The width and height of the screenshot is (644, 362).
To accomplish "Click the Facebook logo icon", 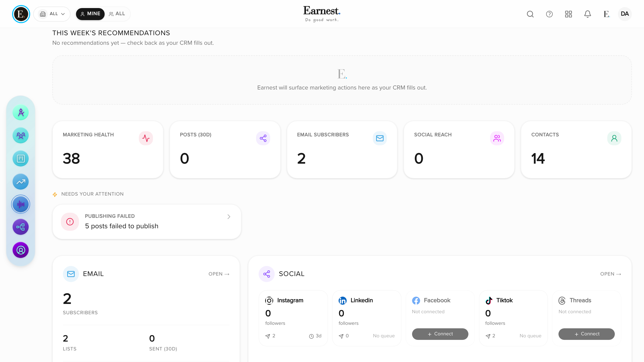I will pyautogui.click(x=416, y=300).
